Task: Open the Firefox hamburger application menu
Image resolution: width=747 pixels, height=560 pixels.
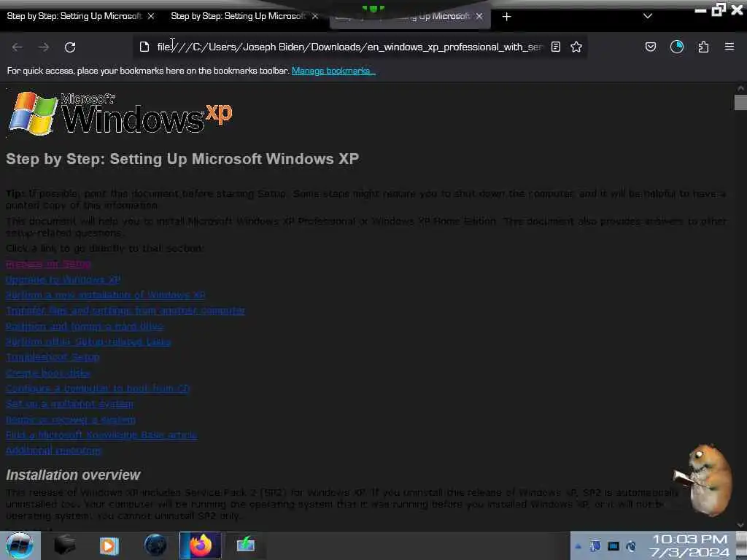Action: pyautogui.click(x=729, y=47)
